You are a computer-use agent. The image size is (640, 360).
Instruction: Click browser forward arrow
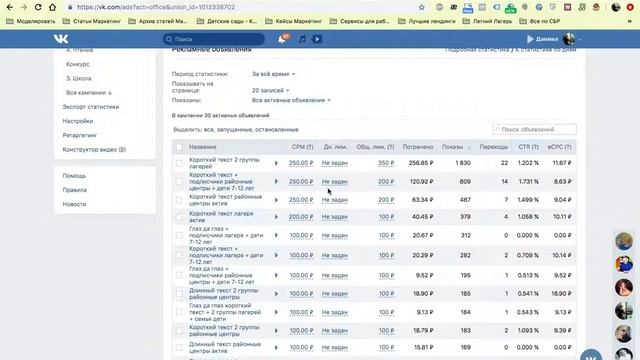point(24,7)
